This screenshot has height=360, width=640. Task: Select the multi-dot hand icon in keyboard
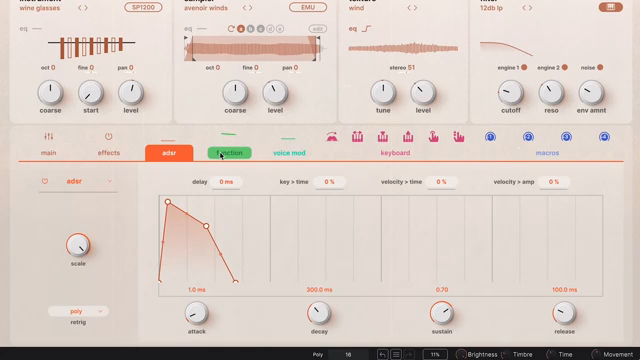click(459, 137)
